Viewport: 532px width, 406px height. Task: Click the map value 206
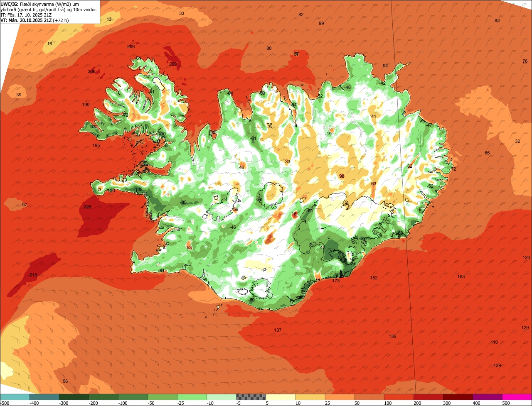(91, 71)
